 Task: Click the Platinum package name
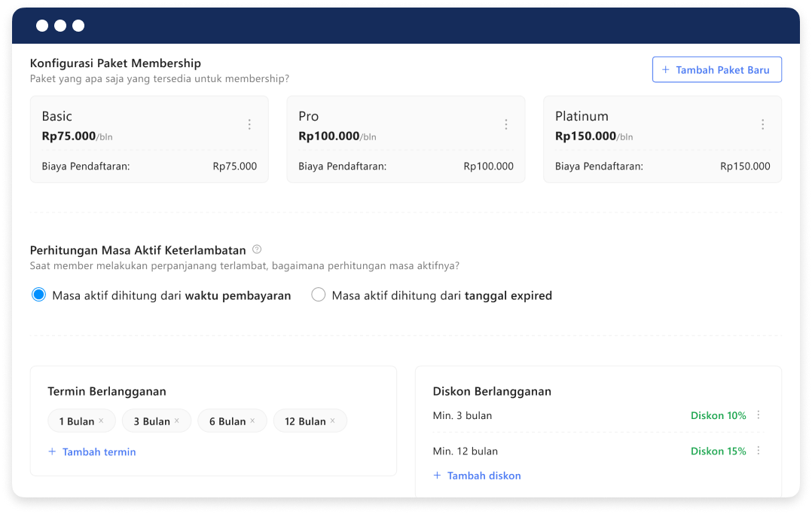(x=582, y=116)
